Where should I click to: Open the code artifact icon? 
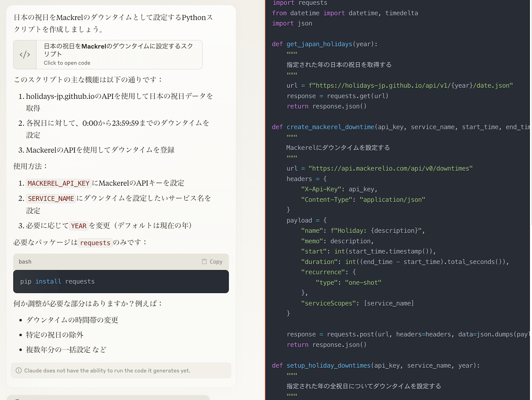click(x=25, y=55)
